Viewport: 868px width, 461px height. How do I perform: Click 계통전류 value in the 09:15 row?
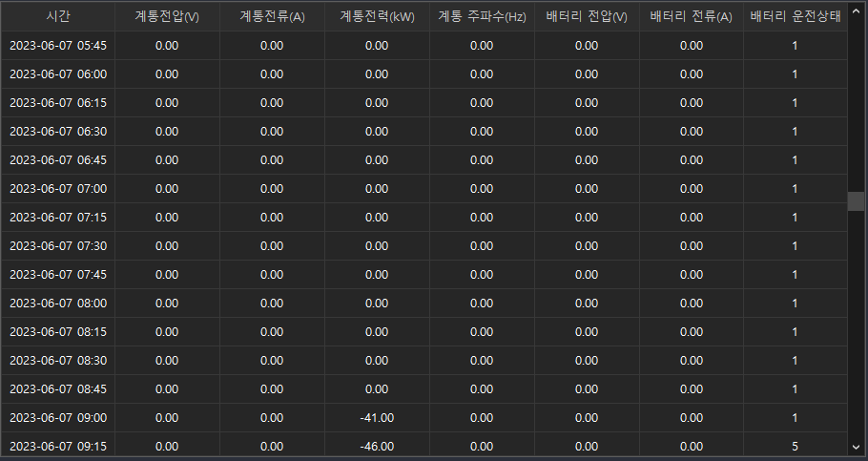pos(273,445)
